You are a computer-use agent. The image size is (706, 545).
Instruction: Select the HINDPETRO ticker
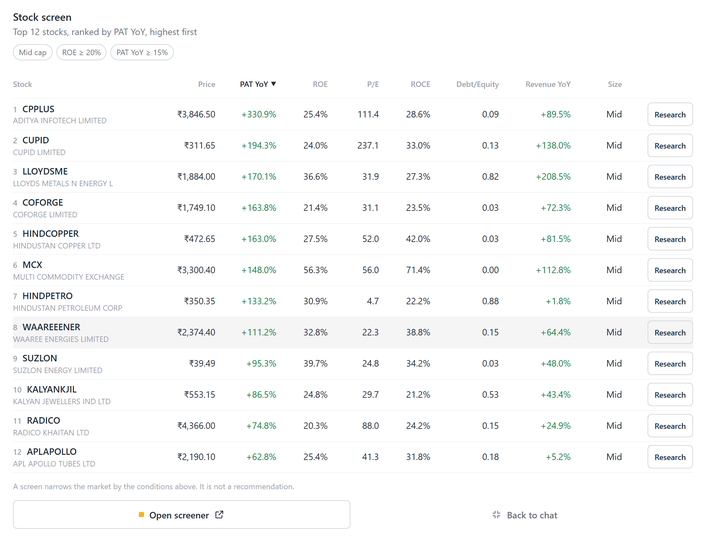coord(47,295)
